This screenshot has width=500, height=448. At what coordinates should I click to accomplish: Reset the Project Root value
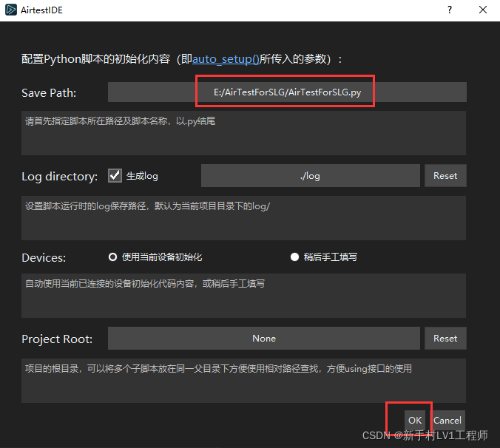point(445,338)
